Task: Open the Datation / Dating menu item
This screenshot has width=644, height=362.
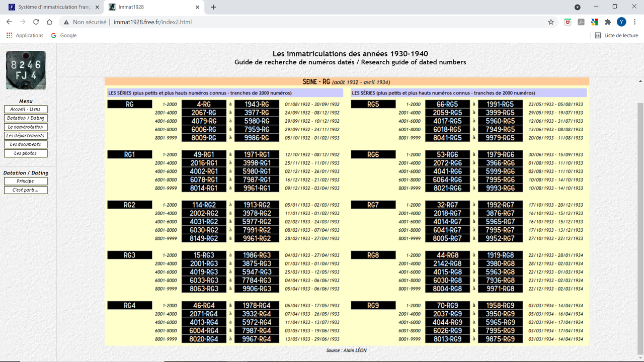Action: (x=26, y=118)
